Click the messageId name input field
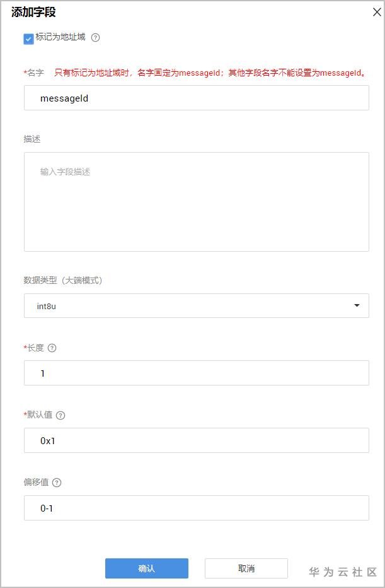Viewport: 385px width, 588px height. (196, 98)
